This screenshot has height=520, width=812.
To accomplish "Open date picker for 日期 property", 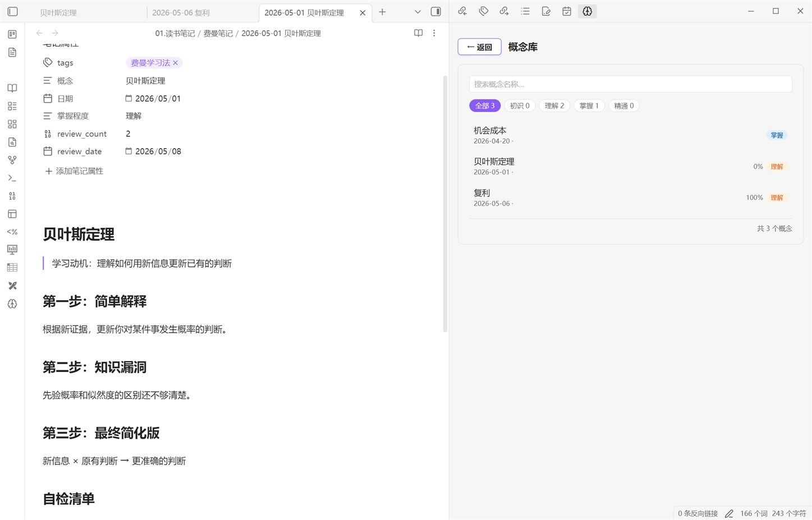I will [x=129, y=98].
